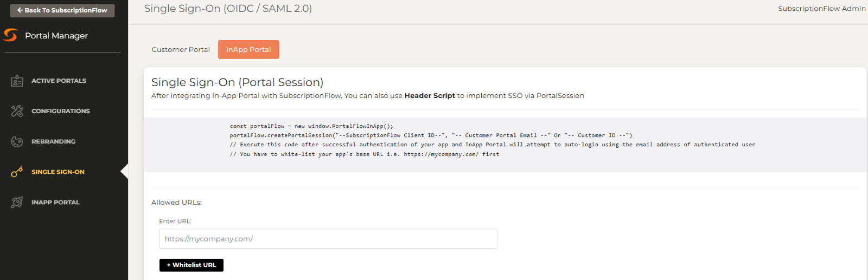The width and height of the screenshot is (868, 280).
Task: Click the + Whitelist URL button
Action: pyautogui.click(x=192, y=265)
